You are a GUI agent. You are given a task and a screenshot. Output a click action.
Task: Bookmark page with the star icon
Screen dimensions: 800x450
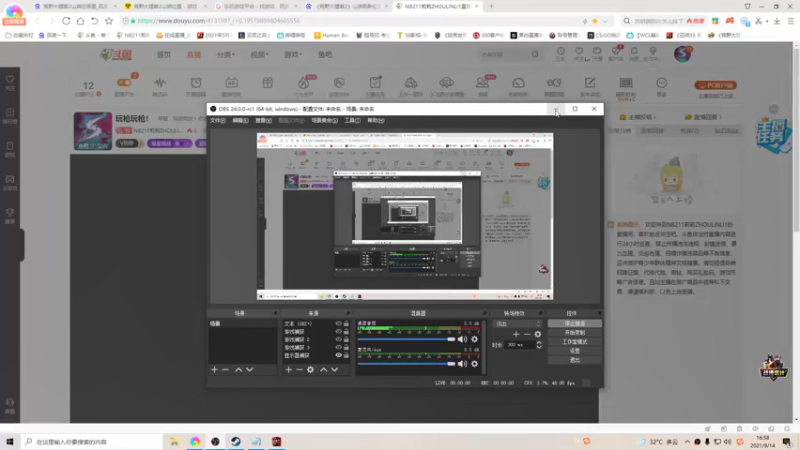[x=109, y=21]
